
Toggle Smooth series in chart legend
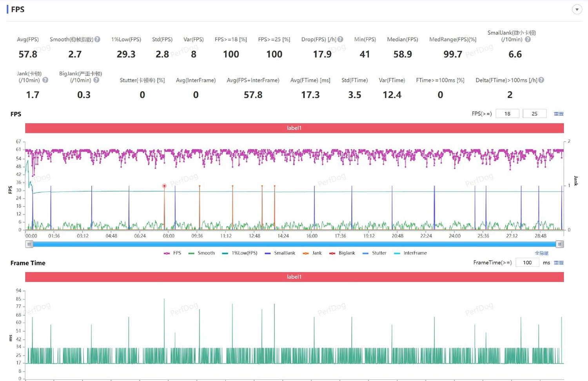tap(201, 253)
